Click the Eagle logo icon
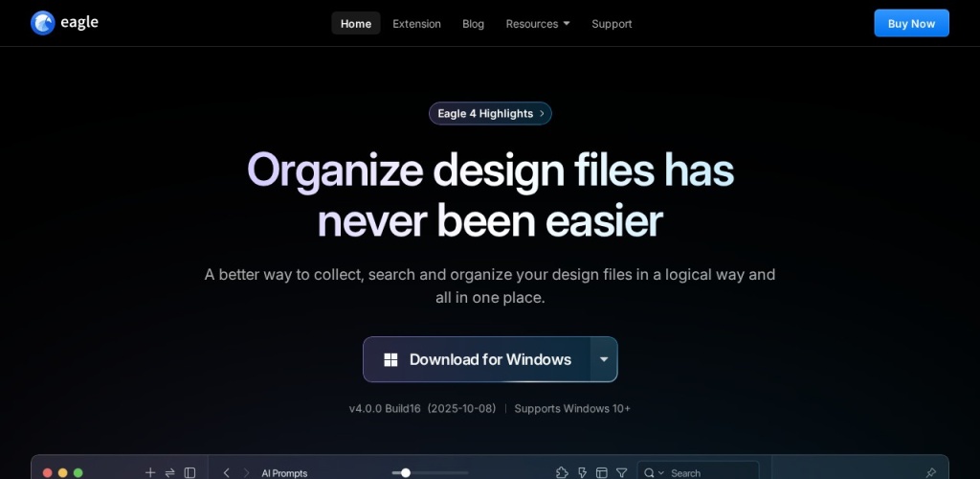980x479 pixels. point(43,23)
